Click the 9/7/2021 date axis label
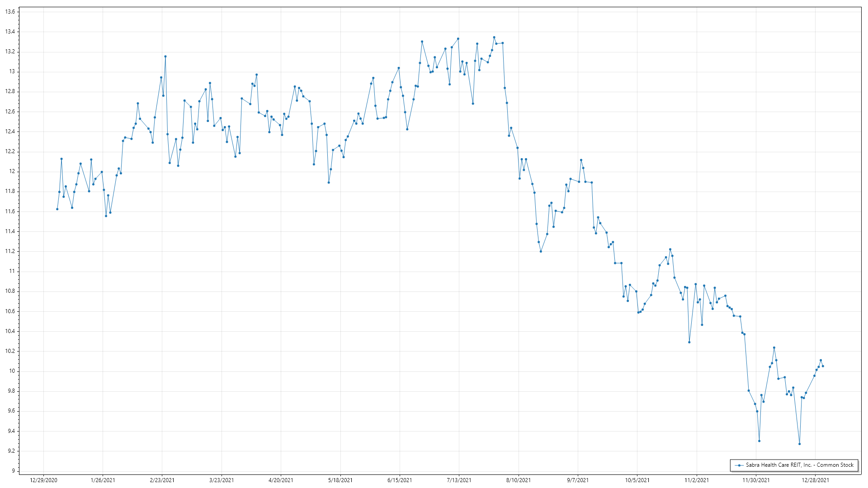868x488 pixels. pos(578,480)
